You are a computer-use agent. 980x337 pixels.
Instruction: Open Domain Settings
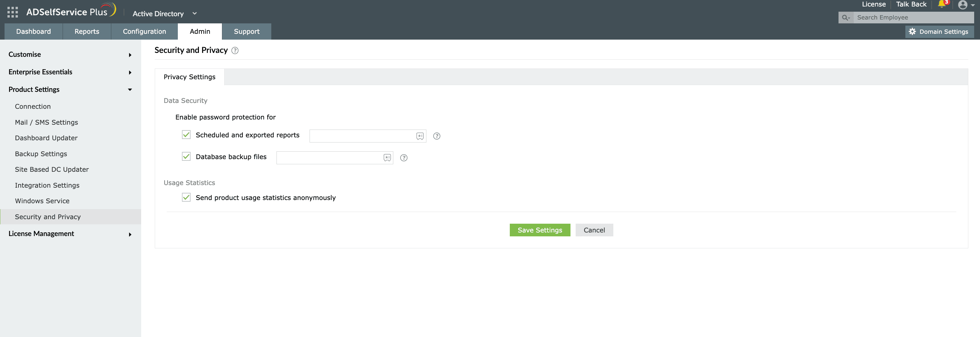(x=939, y=31)
